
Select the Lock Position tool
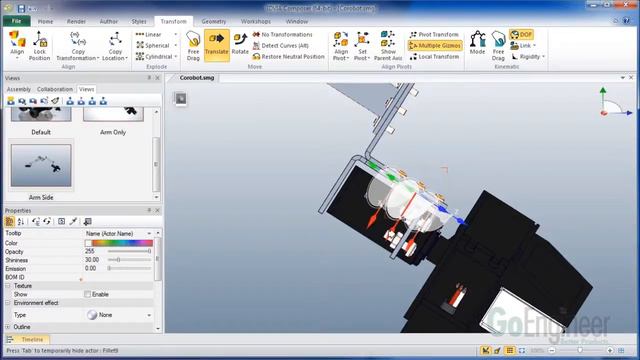tap(40, 46)
